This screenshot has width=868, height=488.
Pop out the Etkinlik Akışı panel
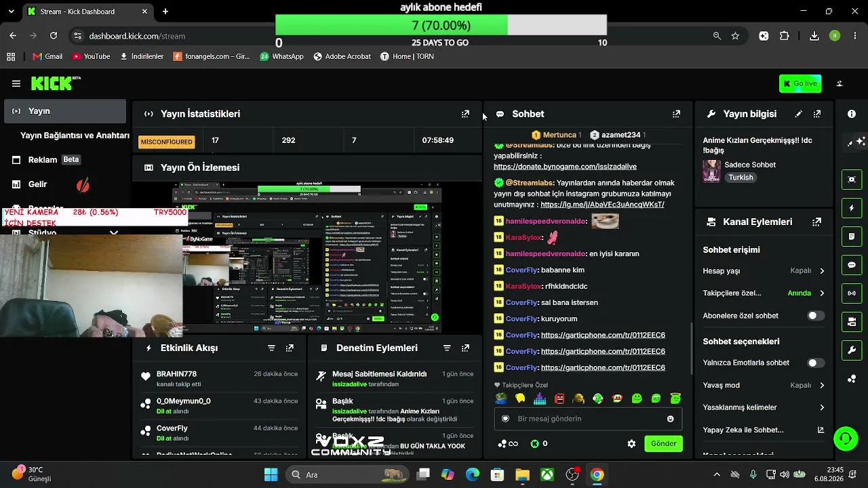click(290, 348)
